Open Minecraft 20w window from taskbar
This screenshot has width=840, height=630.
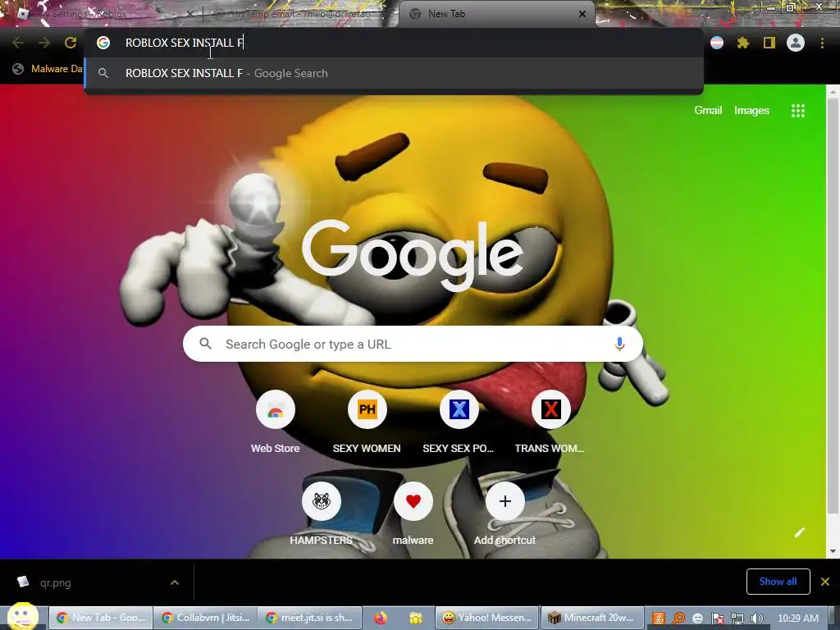591,618
